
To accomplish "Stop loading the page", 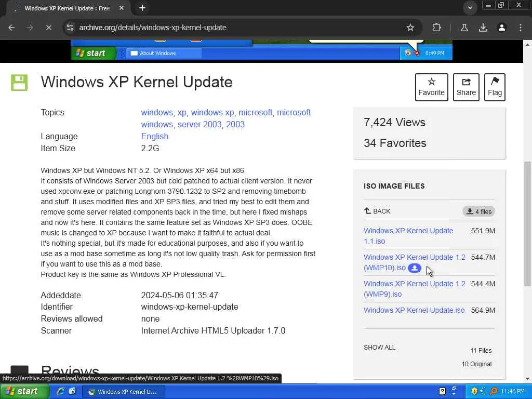I will click(x=48, y=28).
